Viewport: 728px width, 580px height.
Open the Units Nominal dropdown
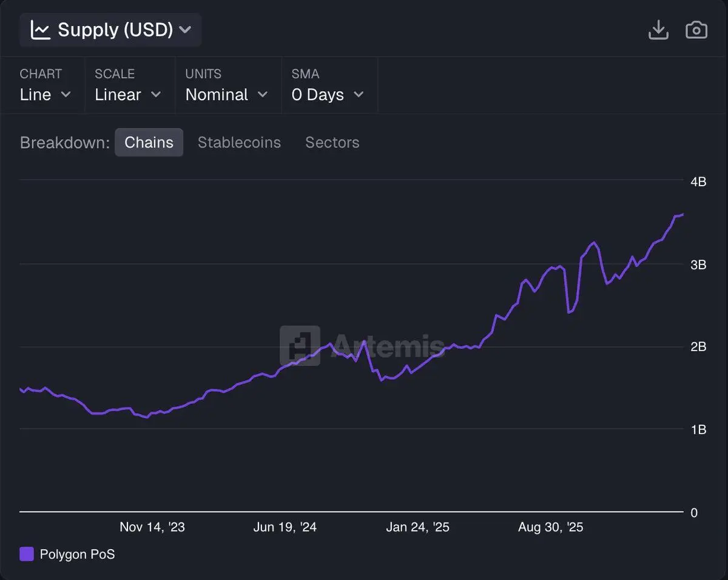(226, 95)
